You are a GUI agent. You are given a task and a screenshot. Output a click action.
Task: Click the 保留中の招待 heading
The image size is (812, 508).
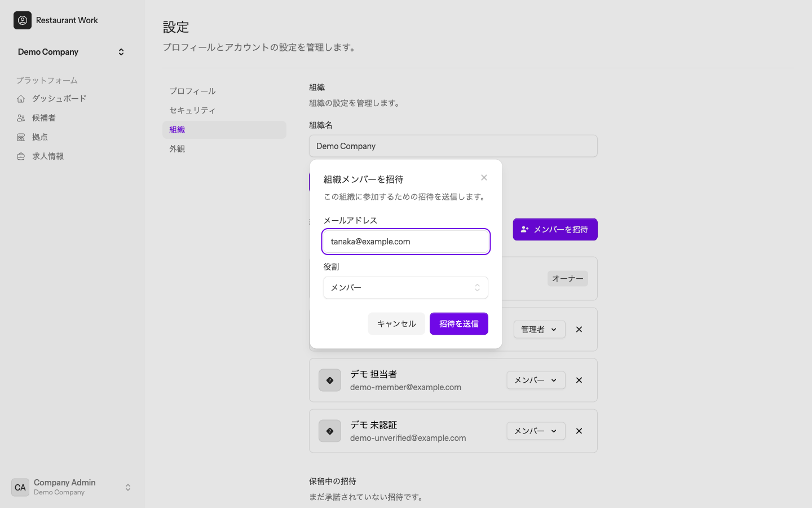[x=333, y=481]
